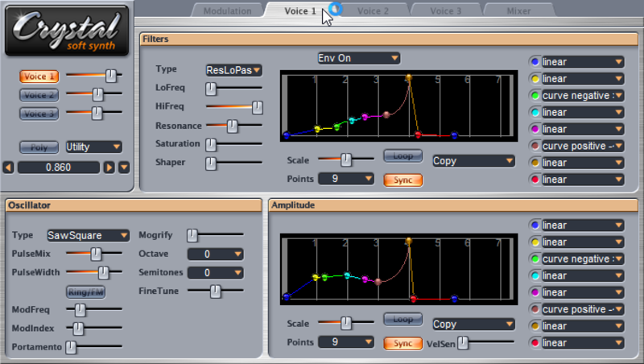Viewport: 644px width, 364px height.
Task: Select cyan point dot in Amplitude curve list
Action: (x=535, y=276)
